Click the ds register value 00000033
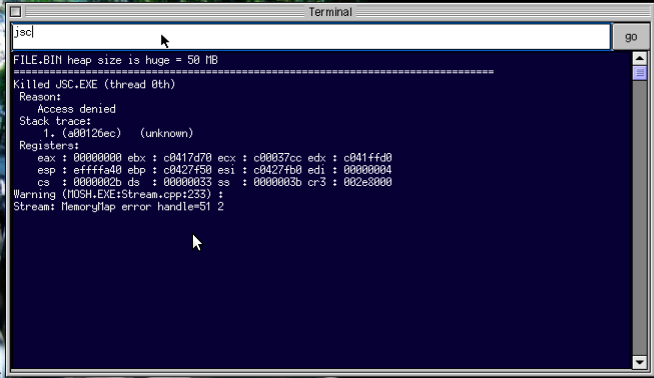654x378 pixels. [187, 182]
